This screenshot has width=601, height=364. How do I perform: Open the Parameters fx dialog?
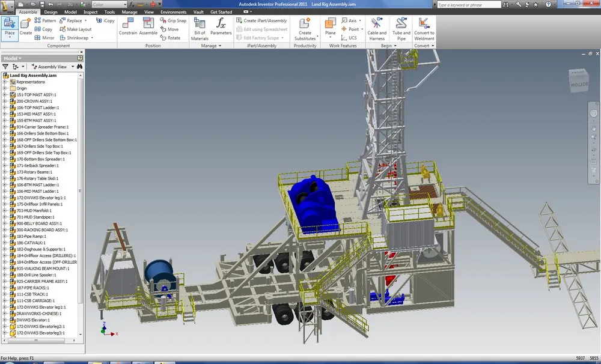(221, 27)
